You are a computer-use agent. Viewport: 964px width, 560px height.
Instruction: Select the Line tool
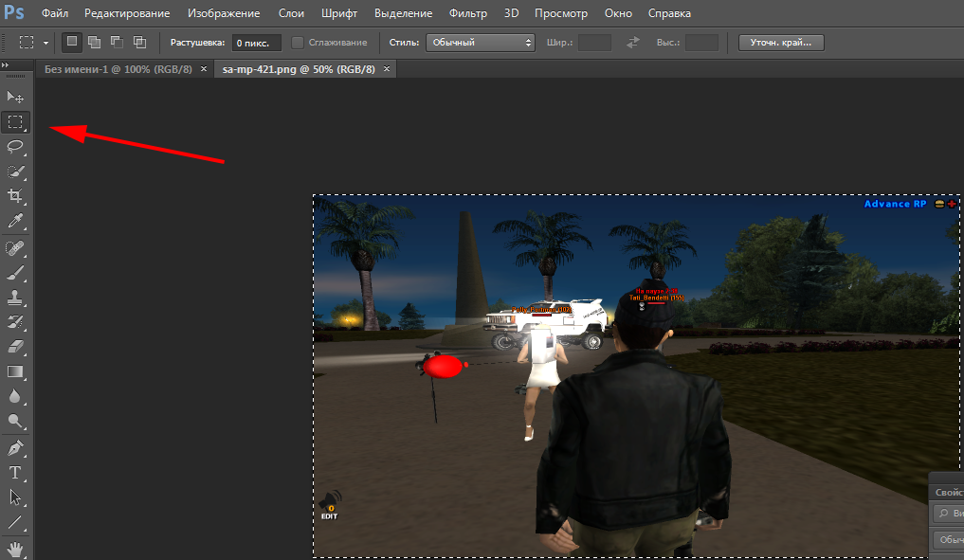coord(15,522)
